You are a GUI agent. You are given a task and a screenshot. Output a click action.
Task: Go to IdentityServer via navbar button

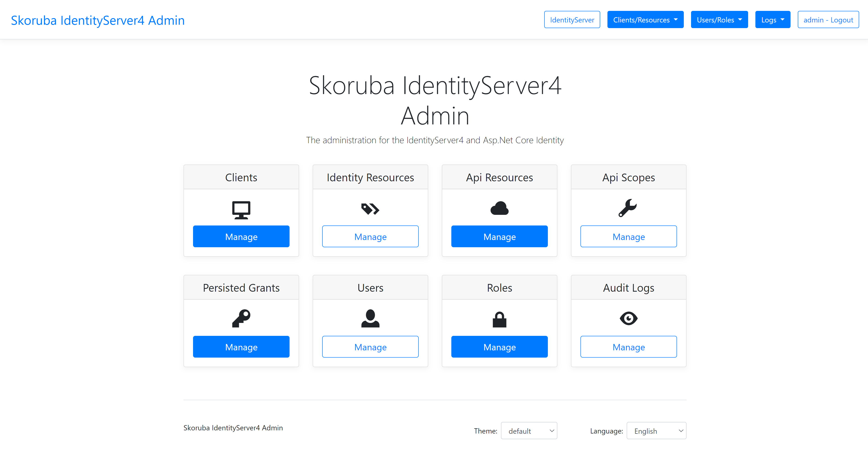pos(572,20)
